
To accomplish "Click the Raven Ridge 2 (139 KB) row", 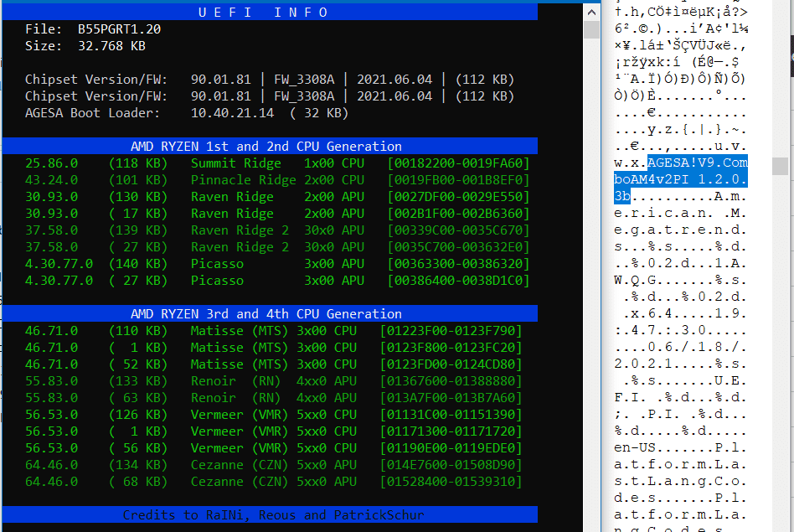I will pos(277,230).
